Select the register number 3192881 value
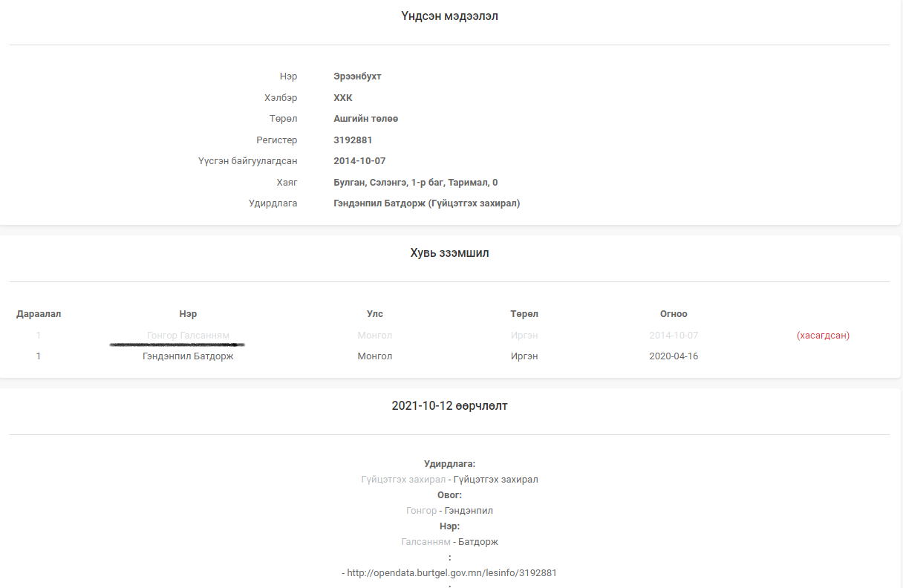 click(x=353, y=140)
